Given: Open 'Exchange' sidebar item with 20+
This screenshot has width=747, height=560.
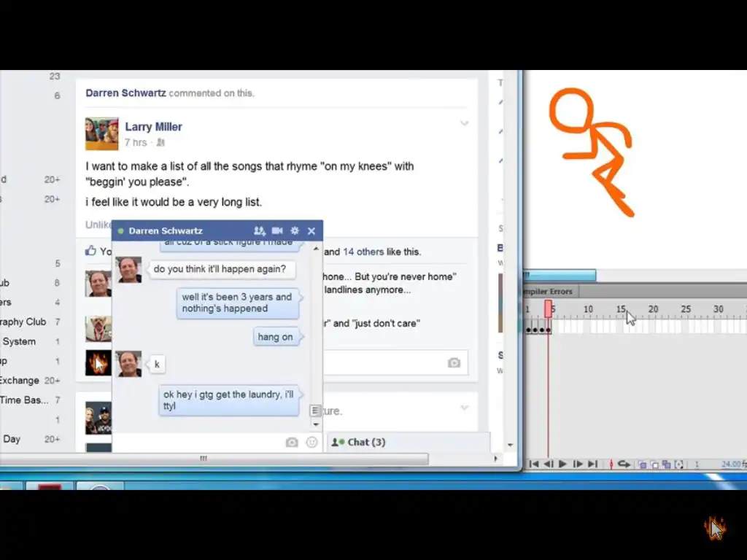Looking at the screenshot, I should [20, 381].
